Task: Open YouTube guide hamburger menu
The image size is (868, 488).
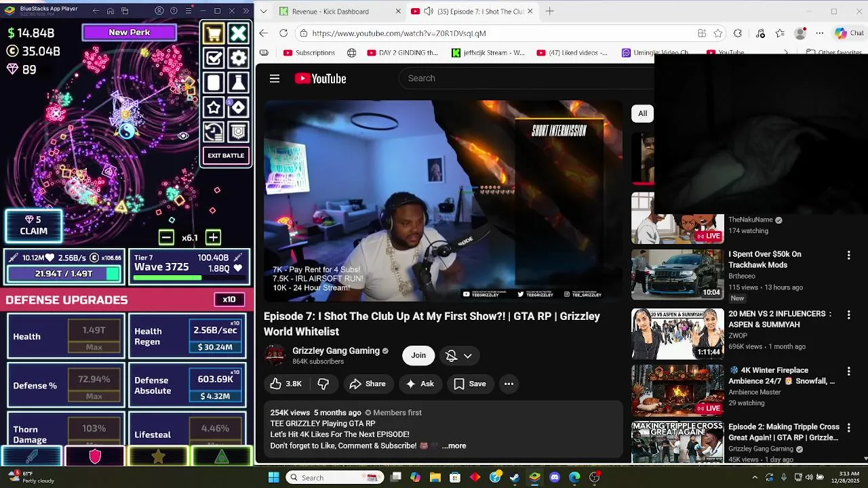Action: [x=275, y=79]
